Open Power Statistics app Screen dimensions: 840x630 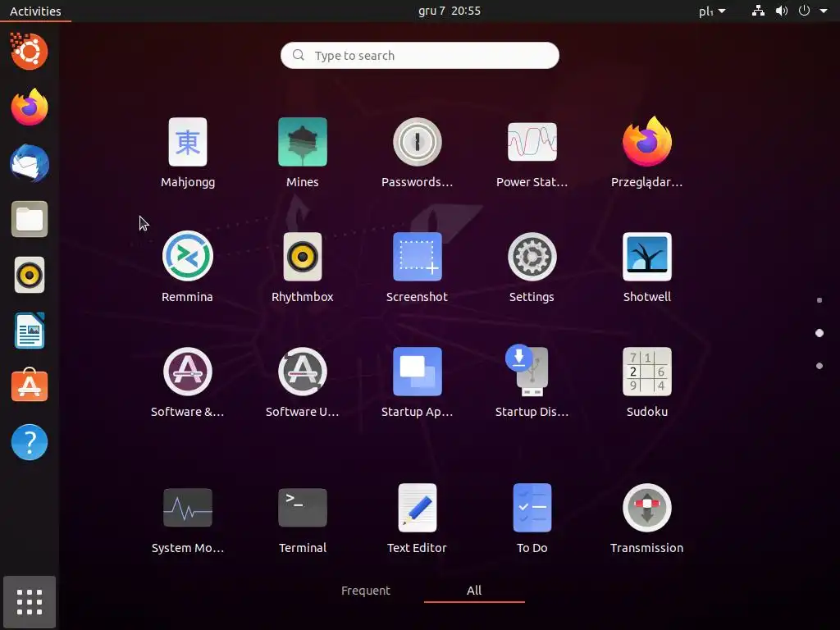(532, 152)
